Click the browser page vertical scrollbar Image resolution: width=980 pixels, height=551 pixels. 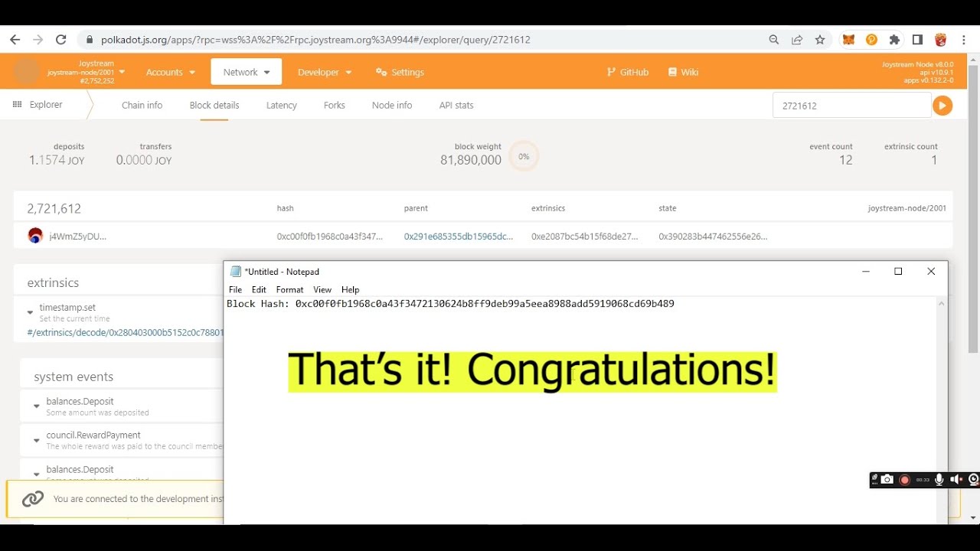[x=973, y=209]
